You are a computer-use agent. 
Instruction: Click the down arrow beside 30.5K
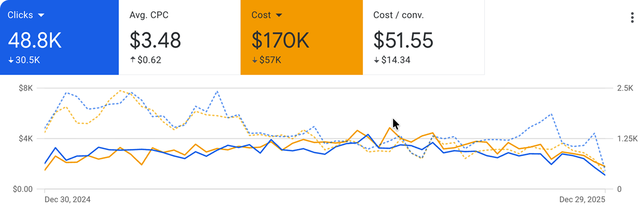[11, 60]
